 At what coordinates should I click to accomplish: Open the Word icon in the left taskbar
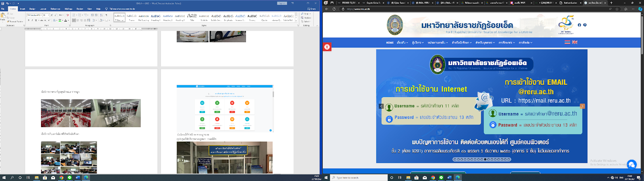click(x=78, y=177)
